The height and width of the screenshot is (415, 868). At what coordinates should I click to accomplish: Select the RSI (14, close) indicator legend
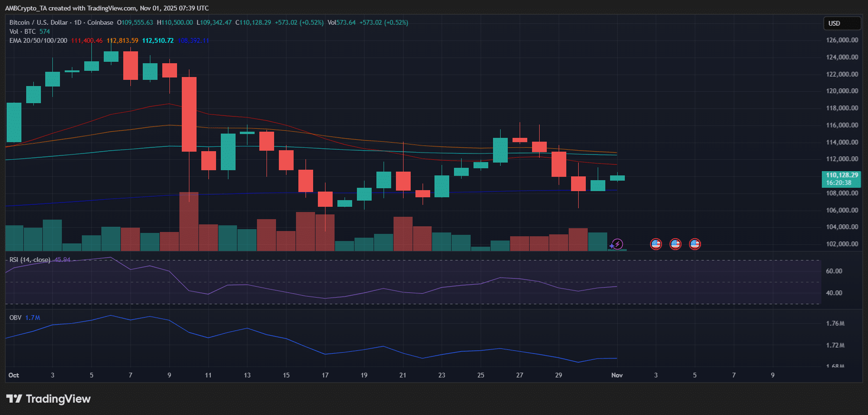coord(30,260)
